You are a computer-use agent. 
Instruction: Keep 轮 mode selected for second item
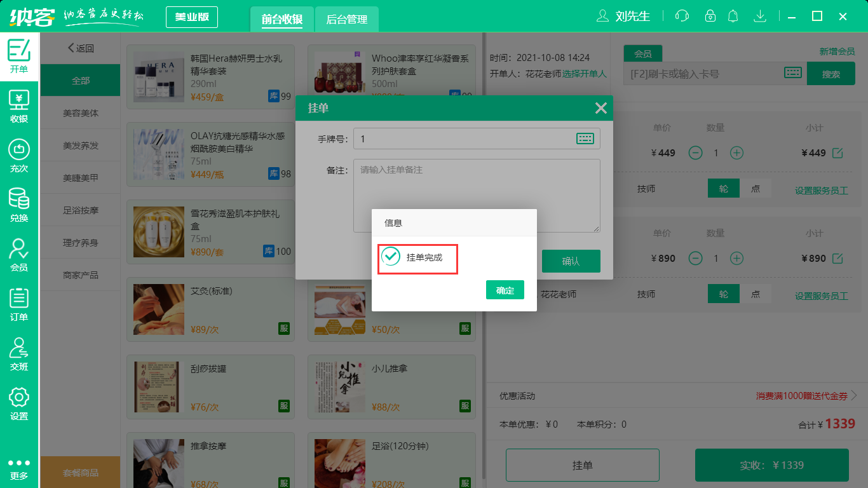point(723,294)
